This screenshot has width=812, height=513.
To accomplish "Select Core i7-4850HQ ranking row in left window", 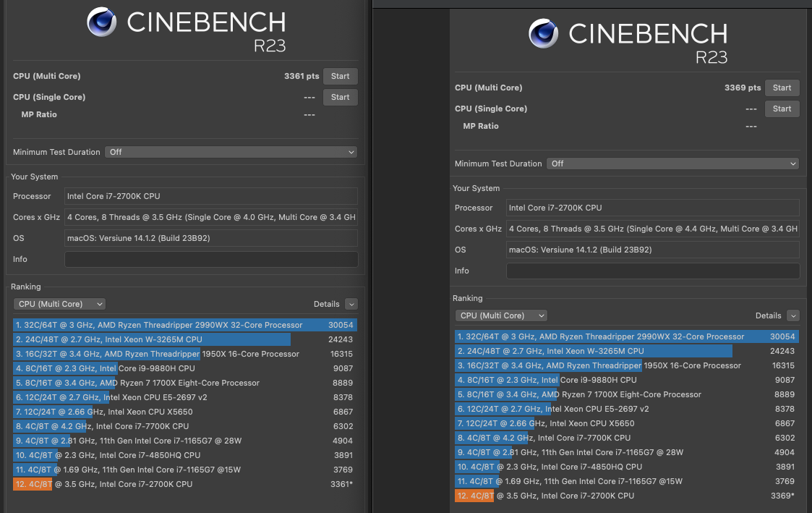I will coord(185,456).
